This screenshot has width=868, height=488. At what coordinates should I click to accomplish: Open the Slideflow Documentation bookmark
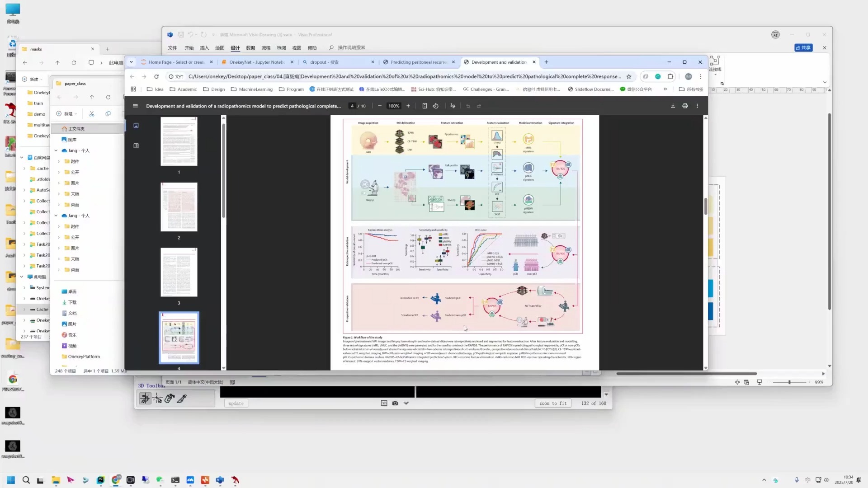point(591,89)
